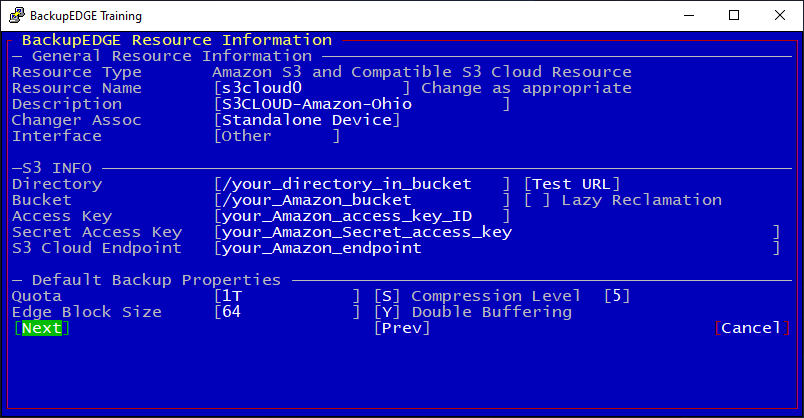Click into the Bucket name field
This screenshot has height=418, width=804.
click(x=362, y=200)
